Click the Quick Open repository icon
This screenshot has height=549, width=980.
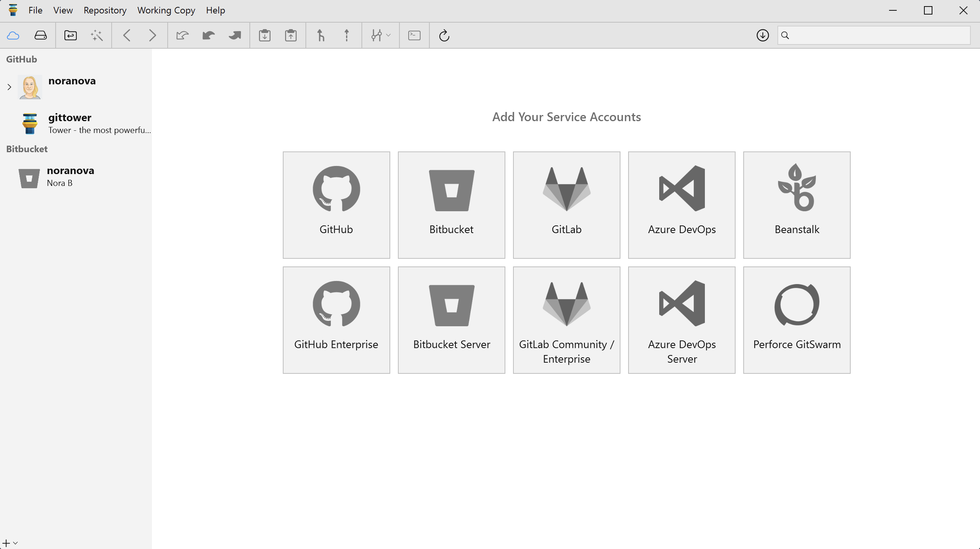coord(70,35)
